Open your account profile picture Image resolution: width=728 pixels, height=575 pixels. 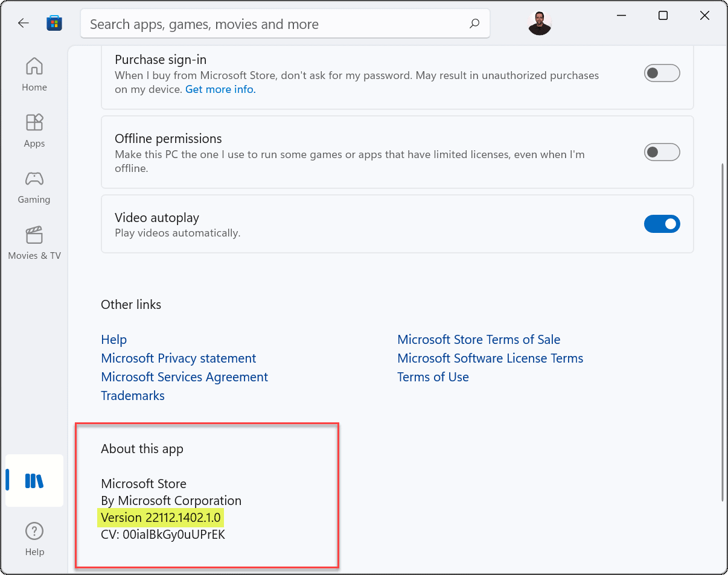tap(539, 23)
